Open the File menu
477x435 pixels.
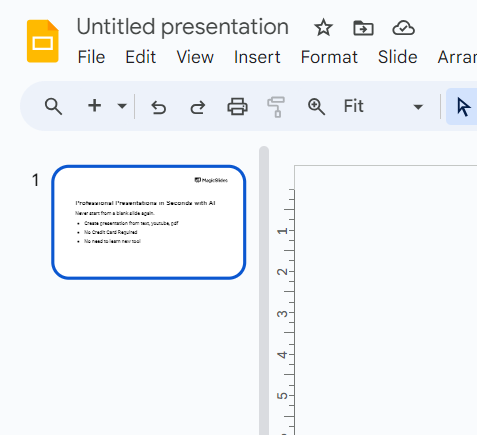click(x=91, y=57)
